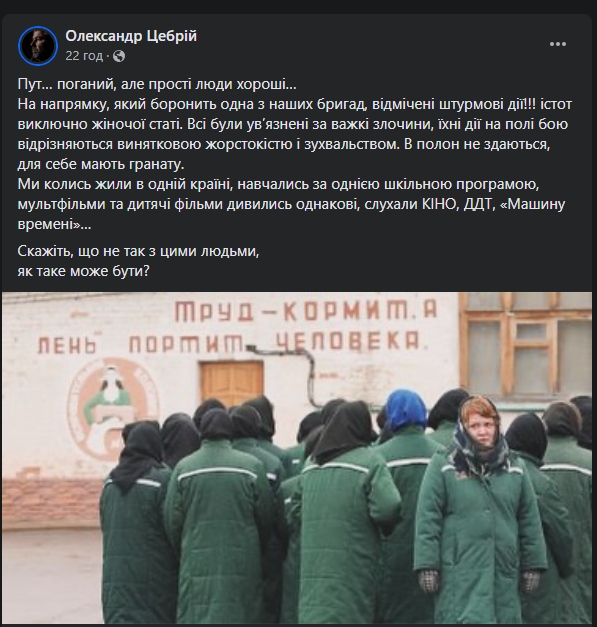Open the attached photo of women in green coats
The width and height of the screenshot is (597, 627).
(297, 457)
